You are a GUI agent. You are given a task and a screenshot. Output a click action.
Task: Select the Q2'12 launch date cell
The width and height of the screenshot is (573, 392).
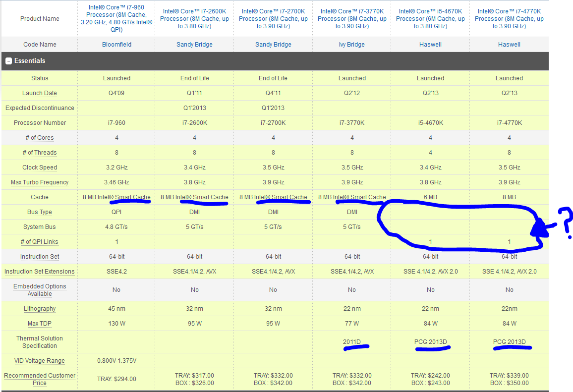[352, 93]
